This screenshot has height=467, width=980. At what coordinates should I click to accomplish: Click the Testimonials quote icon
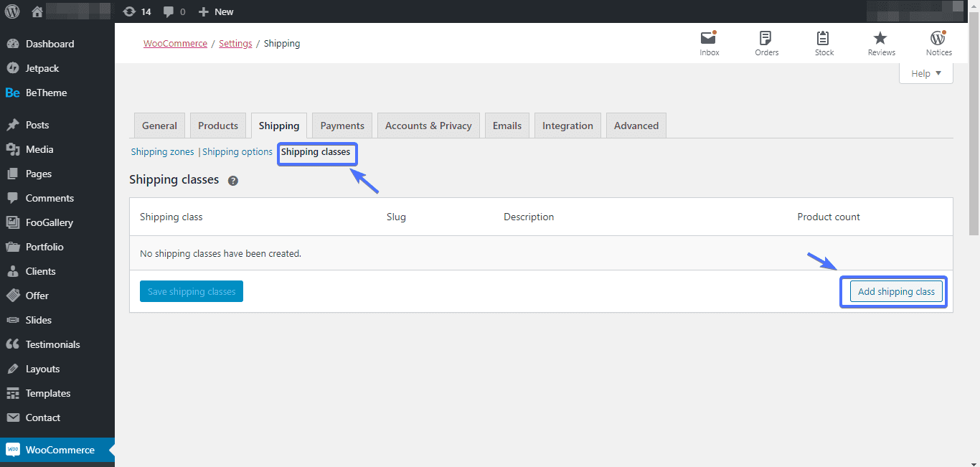pyautogui.click(x=12, y=344)
